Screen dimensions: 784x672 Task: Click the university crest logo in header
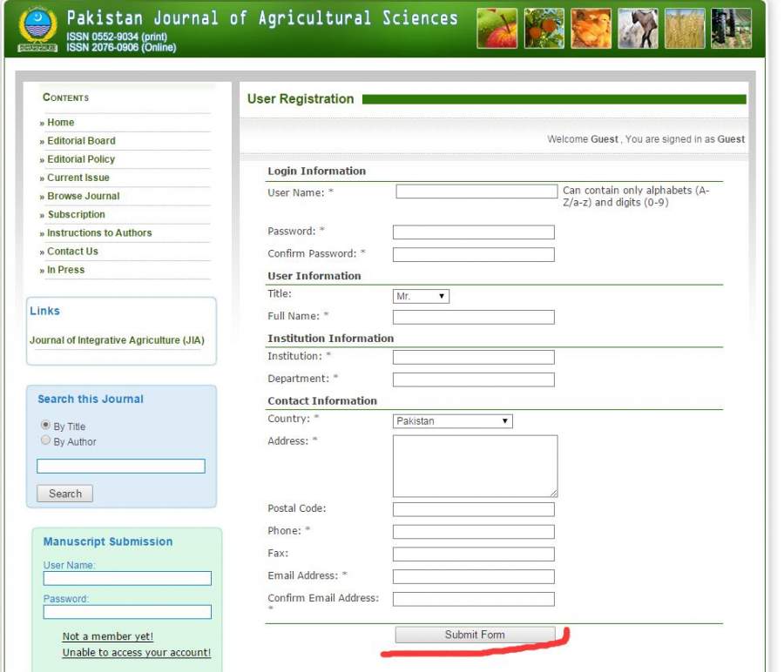tap(37, 29)
